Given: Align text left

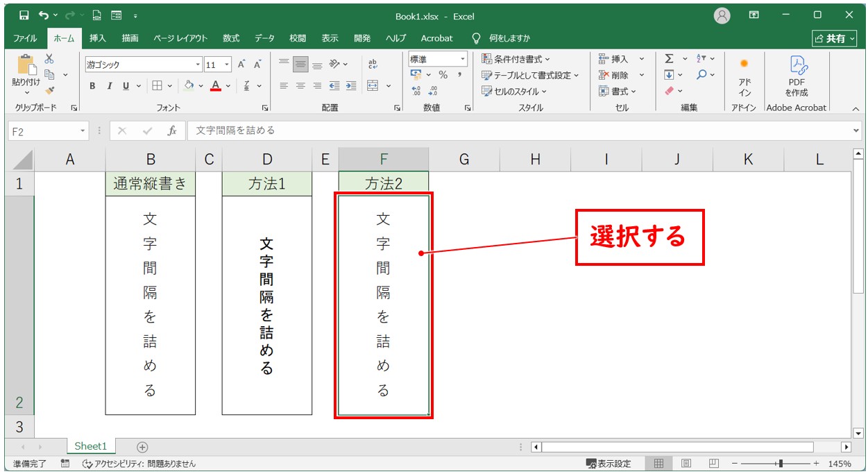Looking at the screenshot, I should [284, 86].
